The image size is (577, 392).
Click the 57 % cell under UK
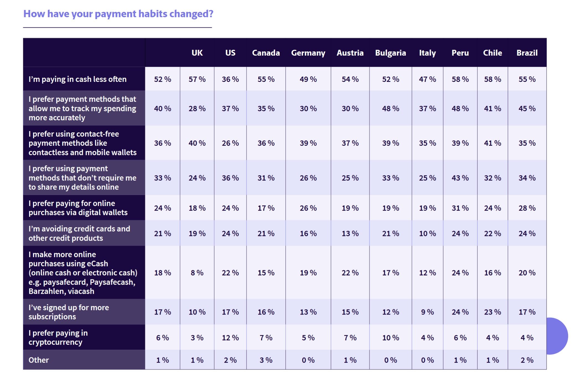pyautogui.click(x=197, y=79)
